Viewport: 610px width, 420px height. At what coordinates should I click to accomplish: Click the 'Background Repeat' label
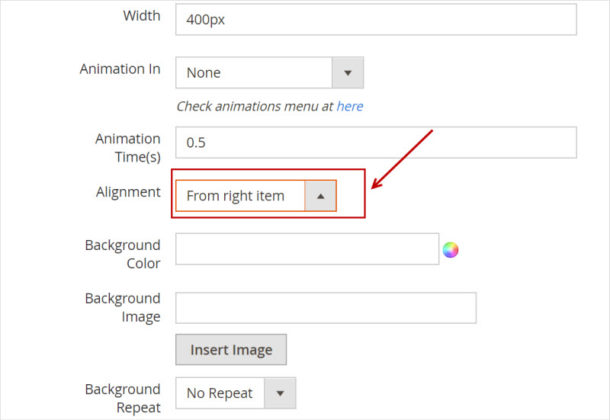tap(123, 398)
